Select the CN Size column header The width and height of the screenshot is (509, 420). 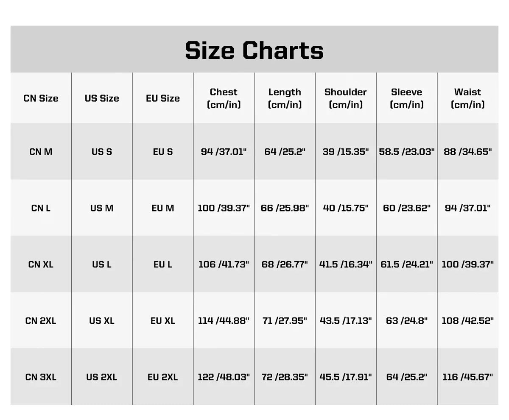tap(41, 98)
